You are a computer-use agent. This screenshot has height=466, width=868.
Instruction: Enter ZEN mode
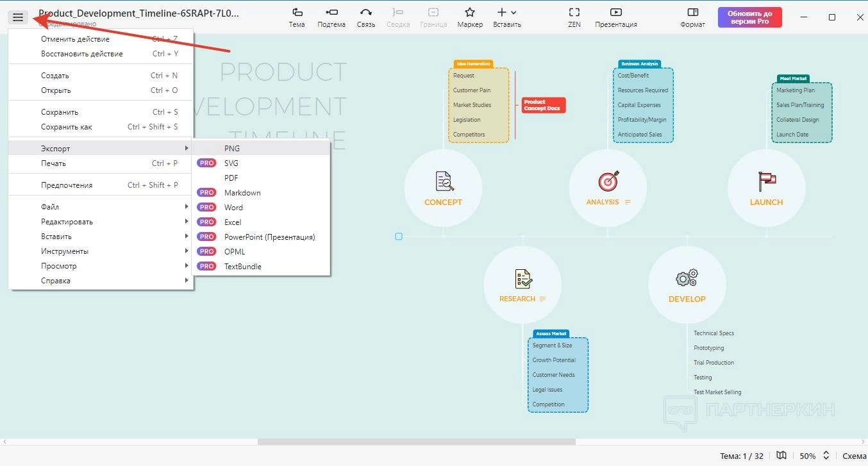(574, 17)
